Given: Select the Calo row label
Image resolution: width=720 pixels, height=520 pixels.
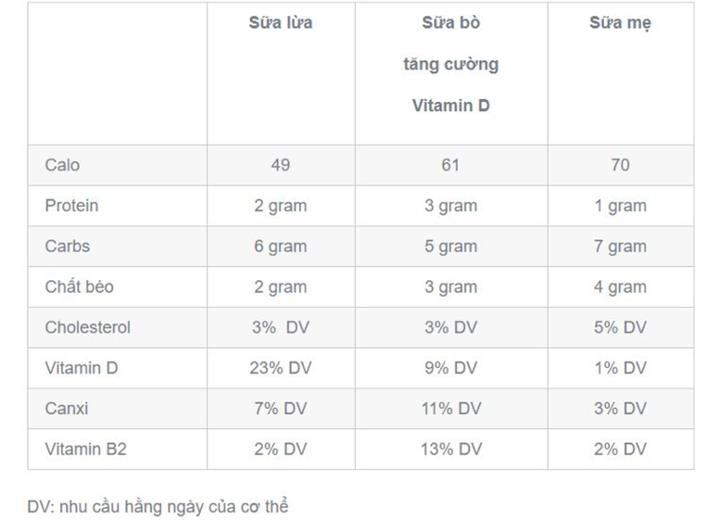Looking at the screenshot, I should [62, 165].
